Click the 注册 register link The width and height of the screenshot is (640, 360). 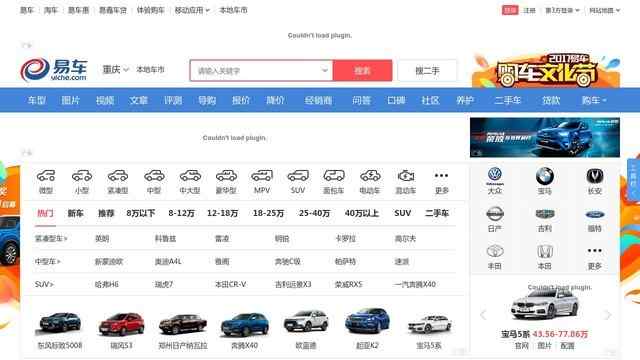click(x=529, y=10)
